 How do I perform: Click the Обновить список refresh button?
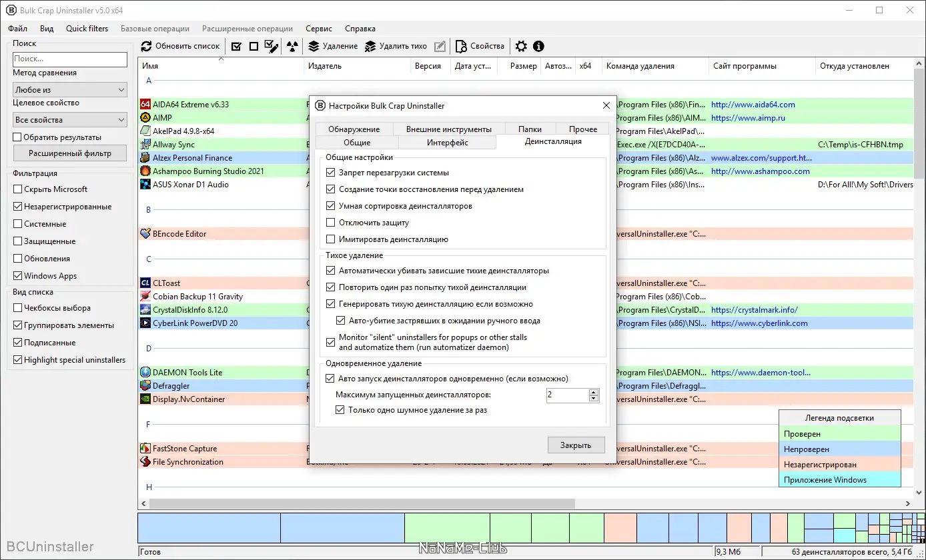tap(181, 46)
